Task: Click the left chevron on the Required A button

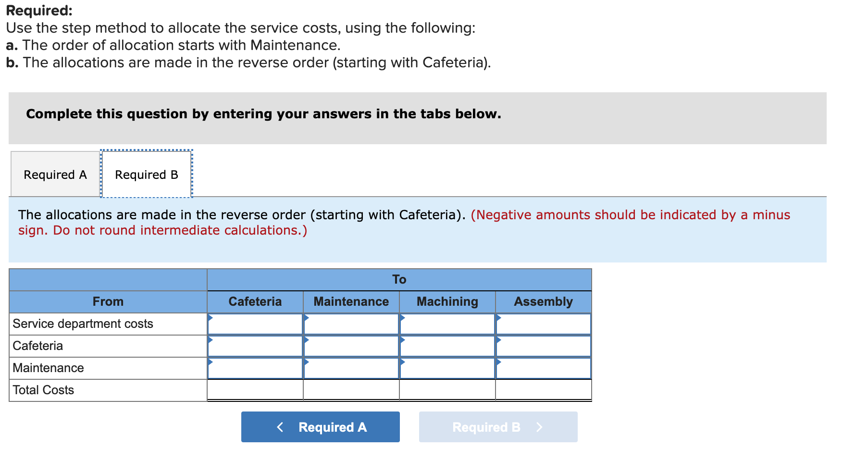Action: coord(280,426)
